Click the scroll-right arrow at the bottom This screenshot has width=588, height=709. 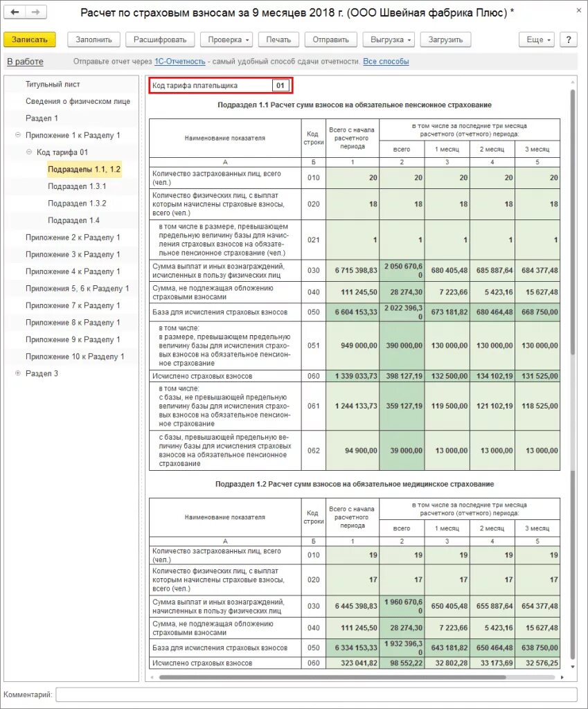(x=562, y=677)
